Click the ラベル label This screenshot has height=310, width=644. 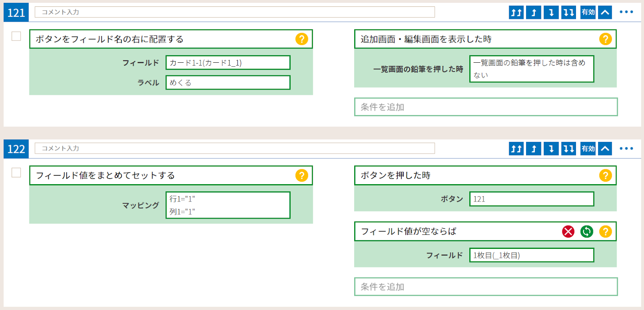point(149,82)
